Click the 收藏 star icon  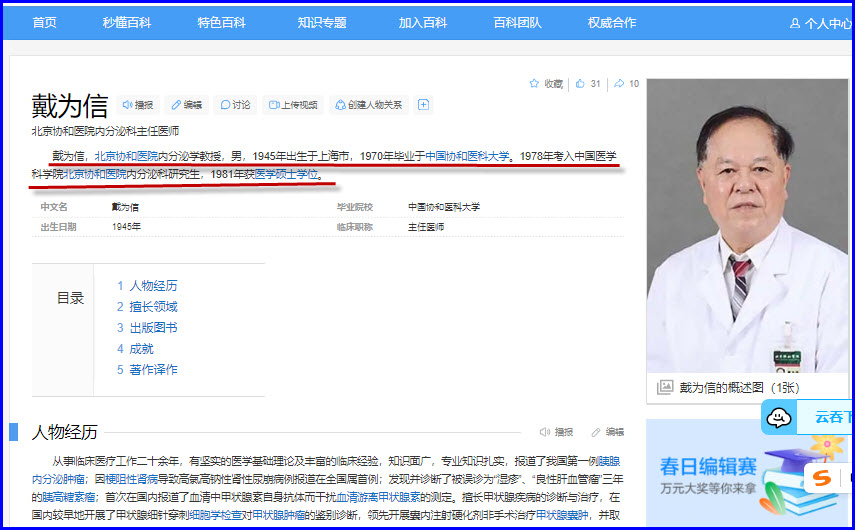coord(535,84)
